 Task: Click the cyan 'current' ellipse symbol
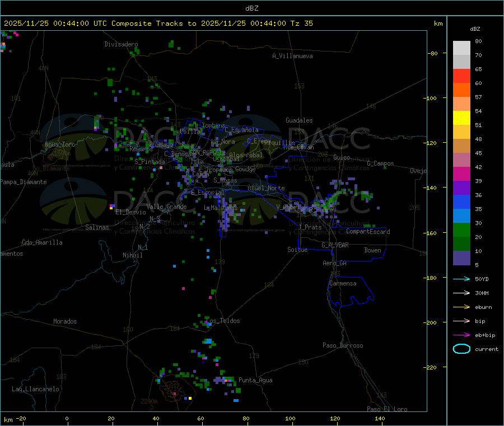[461, 349]
